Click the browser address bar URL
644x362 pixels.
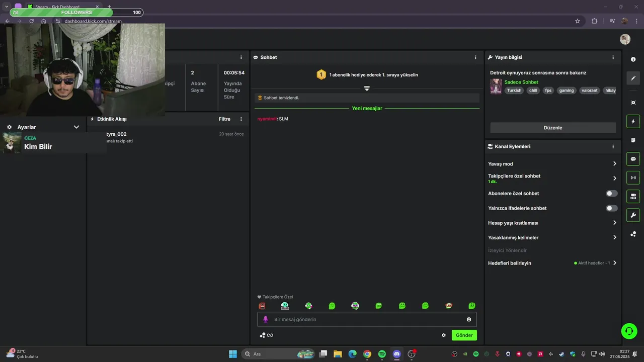[x=93, y=22]
